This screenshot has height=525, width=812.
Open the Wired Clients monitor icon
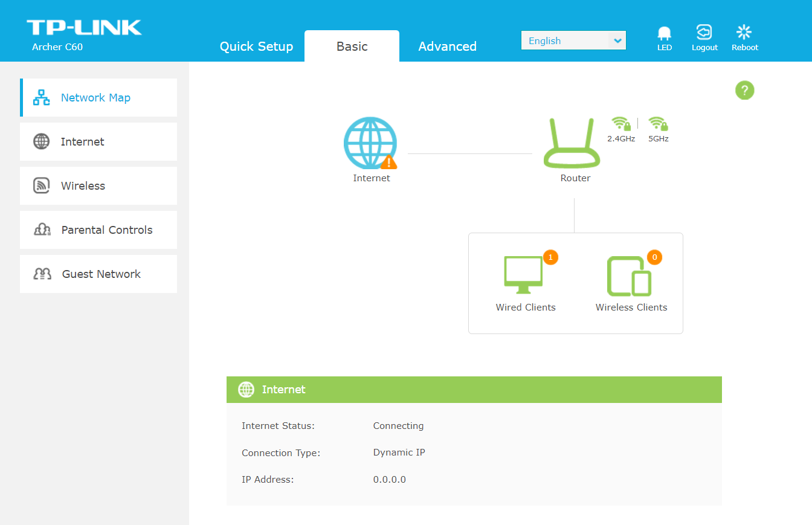coord(523,275)
